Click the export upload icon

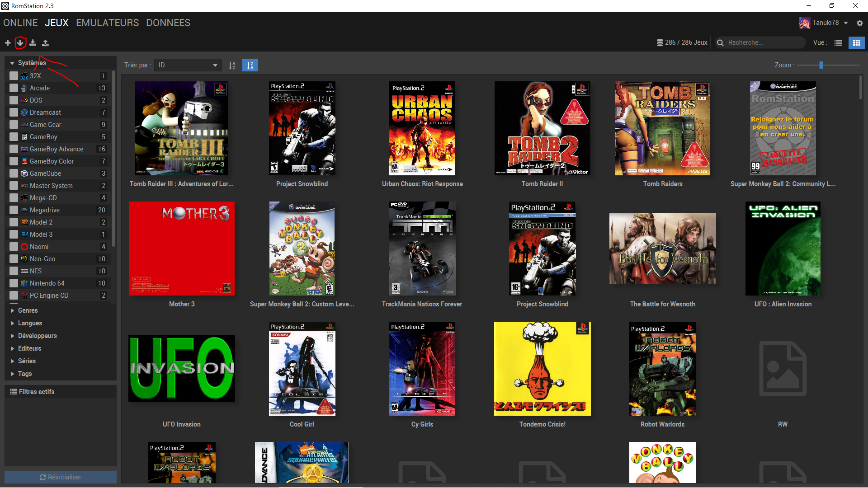click(45, 43)
